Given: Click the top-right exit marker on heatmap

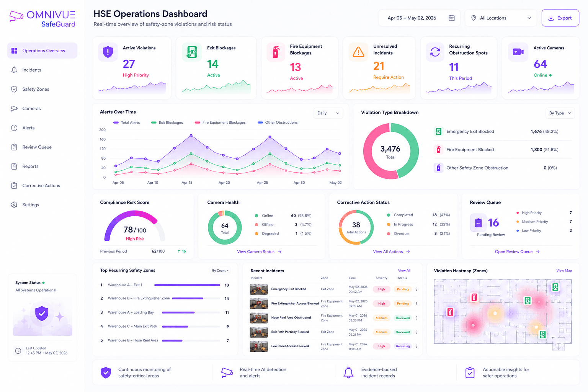Looking at the screenshot, I should click(555, 287).
